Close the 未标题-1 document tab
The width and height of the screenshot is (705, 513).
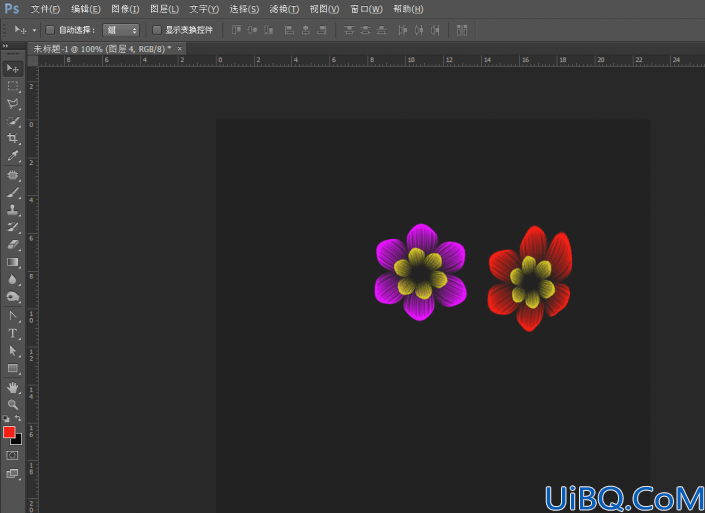click(x=179, y=49)
